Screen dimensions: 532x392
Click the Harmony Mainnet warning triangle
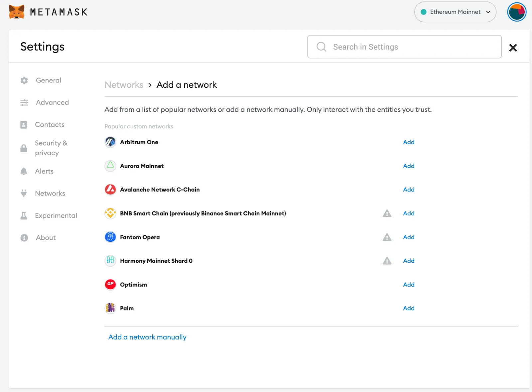pyautogui.click(x=387, y=261)
